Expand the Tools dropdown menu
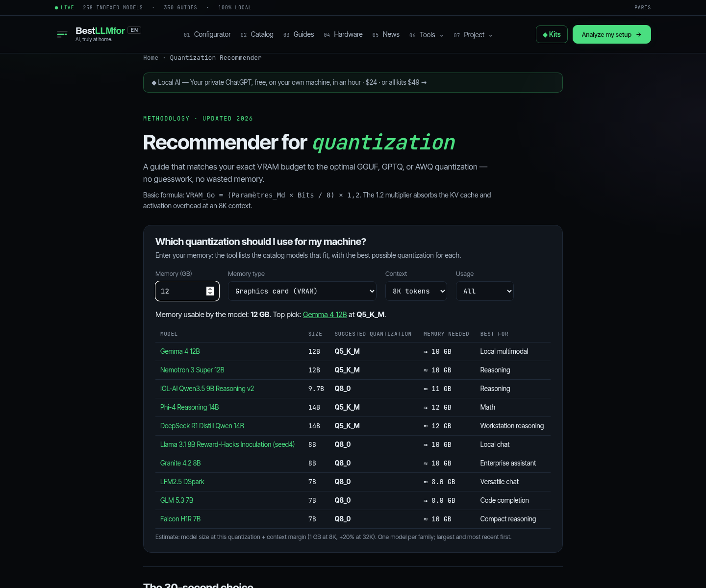Screen dimensions: 706x588 pyautogui.click(x=427, y=35)
